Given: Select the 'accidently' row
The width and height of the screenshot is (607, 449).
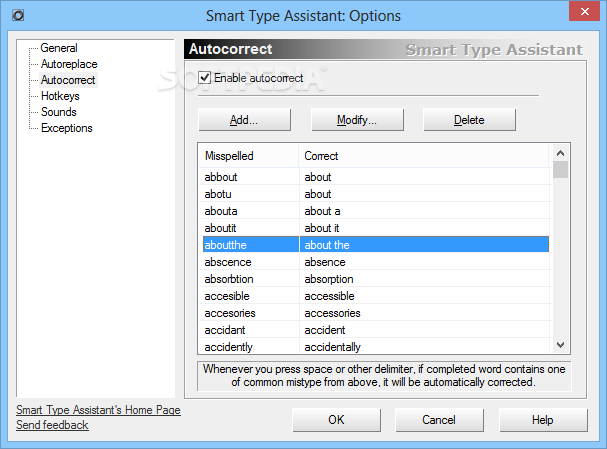Looking at the screenshot, I should [x=375, y=346].
